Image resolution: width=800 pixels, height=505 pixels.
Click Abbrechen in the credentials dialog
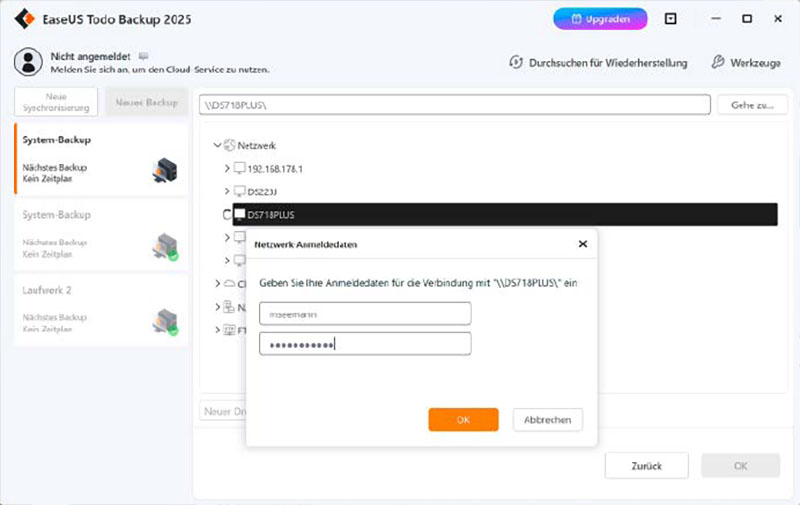point(547,419)
